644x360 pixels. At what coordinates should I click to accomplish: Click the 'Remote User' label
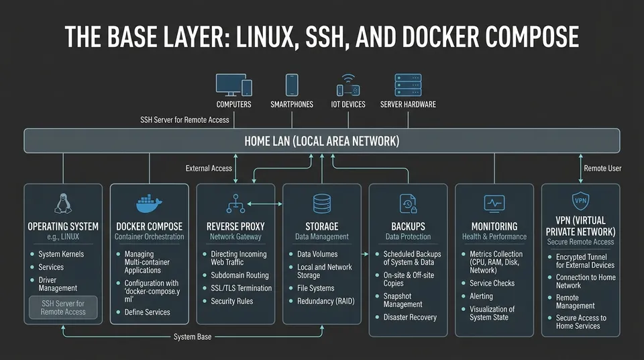pyautogui.click(x=602, y=169)
